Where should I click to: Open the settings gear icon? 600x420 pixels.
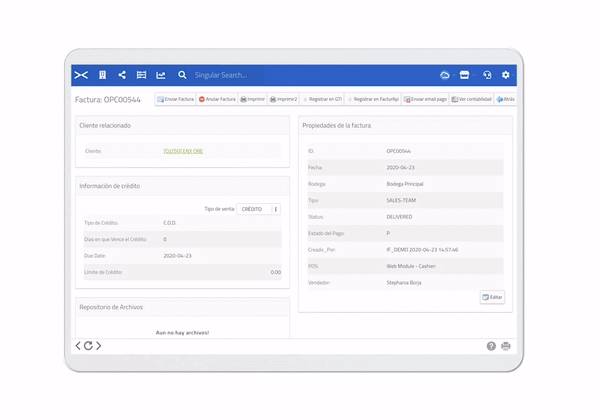[505, 75]
